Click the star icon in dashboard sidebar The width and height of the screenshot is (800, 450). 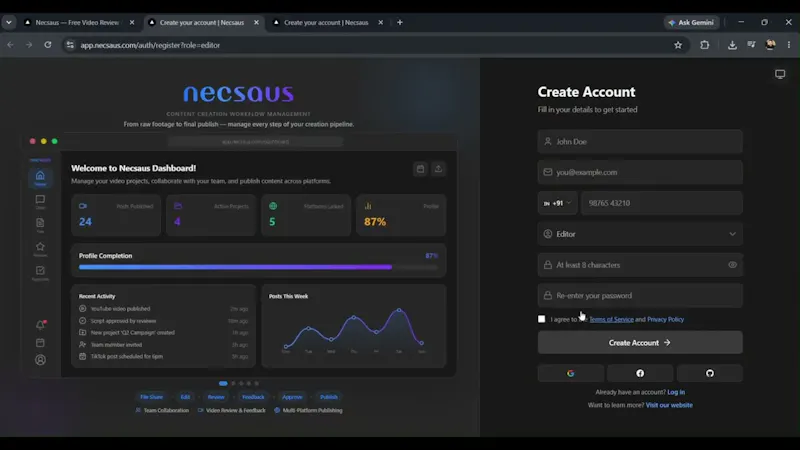(40, 248)
